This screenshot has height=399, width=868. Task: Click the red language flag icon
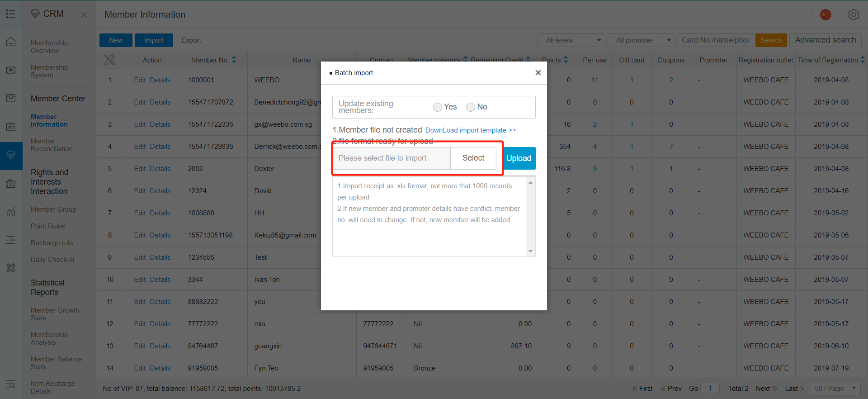[x=826, y=14]
